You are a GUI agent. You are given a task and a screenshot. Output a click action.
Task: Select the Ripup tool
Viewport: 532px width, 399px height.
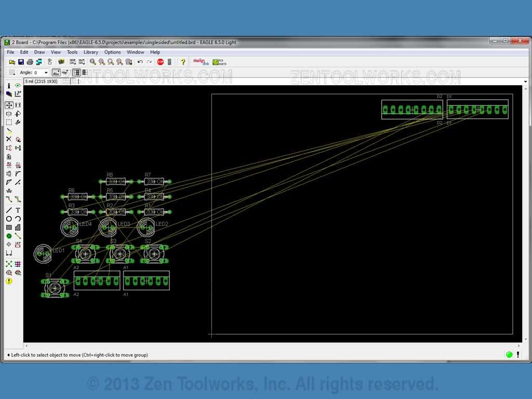point(18,199)
